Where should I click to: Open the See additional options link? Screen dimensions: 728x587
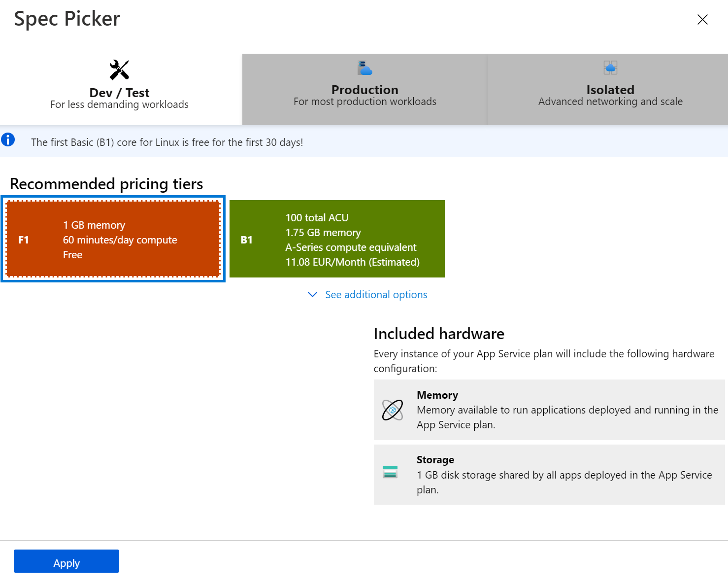click(x=376, y=295)
